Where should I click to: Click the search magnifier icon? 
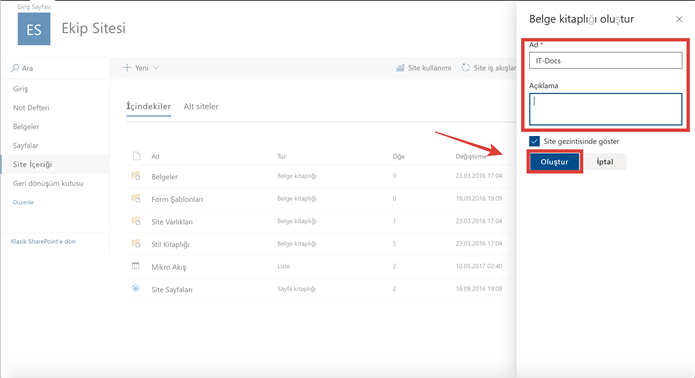tap(15, 68)
